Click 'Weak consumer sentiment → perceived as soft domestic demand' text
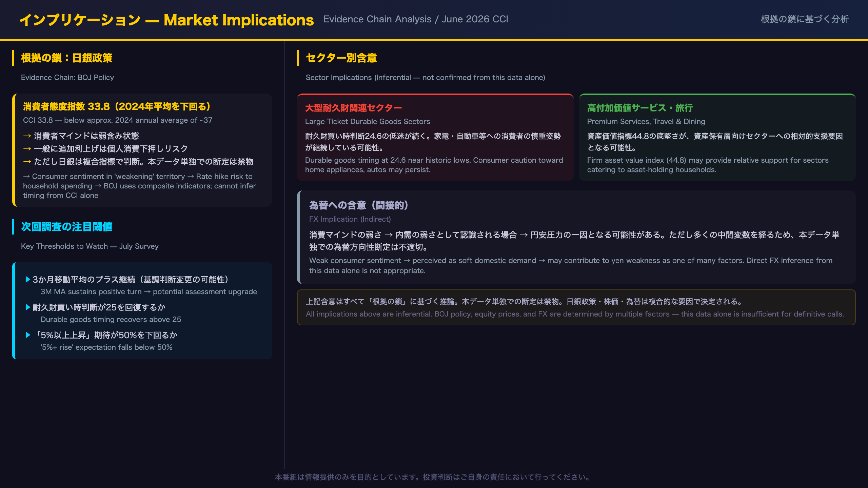Screen dimensions: 868x488 tap(571, 266)
